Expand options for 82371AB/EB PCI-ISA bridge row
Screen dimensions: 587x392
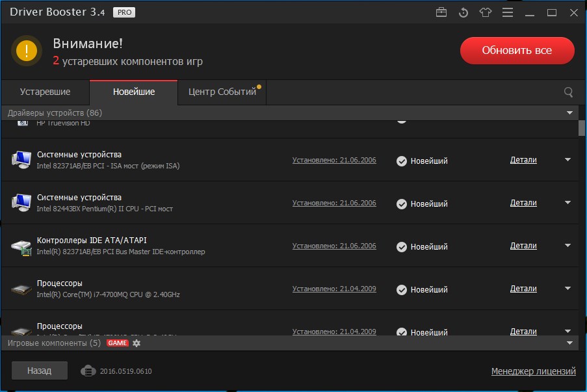568,159
